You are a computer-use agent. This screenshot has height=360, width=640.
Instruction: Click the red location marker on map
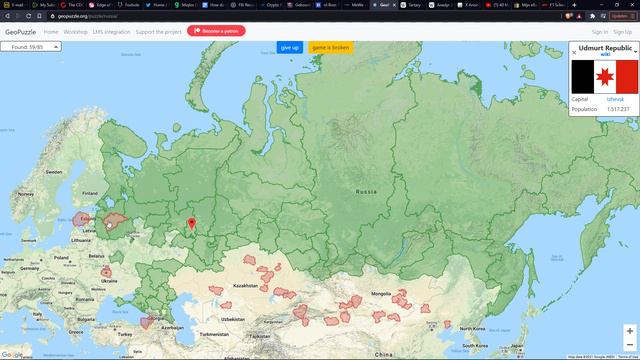tap(191, 223)
